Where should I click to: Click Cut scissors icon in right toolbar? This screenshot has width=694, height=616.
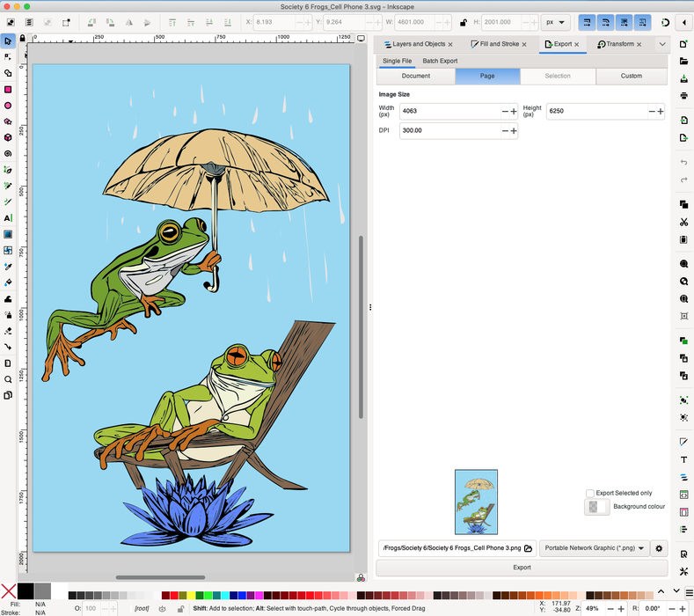(683, 222)
